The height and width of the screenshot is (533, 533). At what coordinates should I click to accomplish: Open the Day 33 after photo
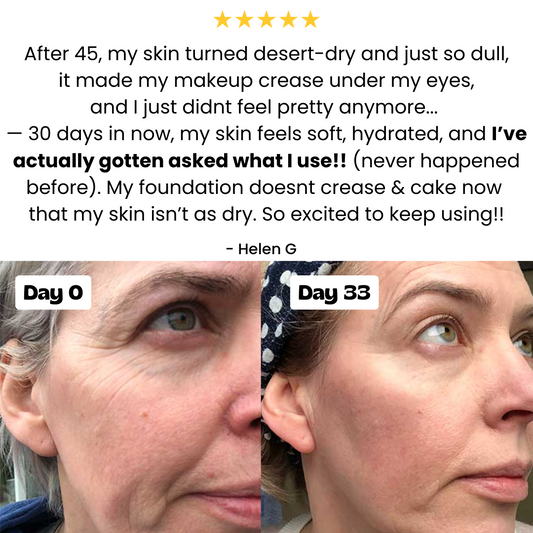(x=397, y=397)
